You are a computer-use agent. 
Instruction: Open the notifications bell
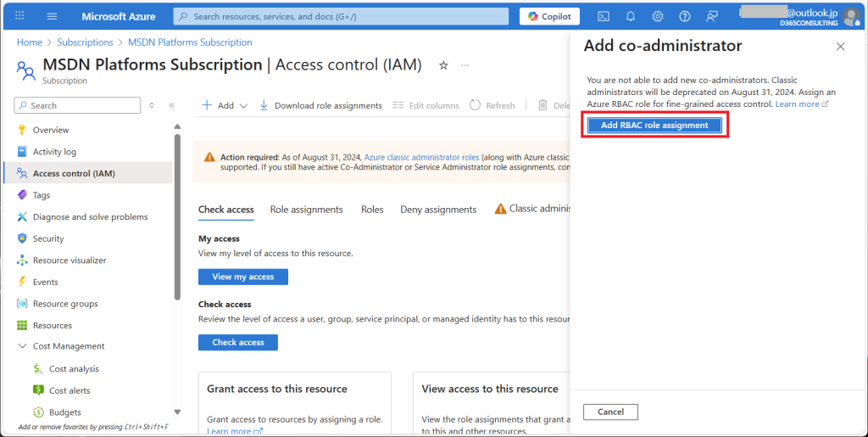(x=631, y=16)
